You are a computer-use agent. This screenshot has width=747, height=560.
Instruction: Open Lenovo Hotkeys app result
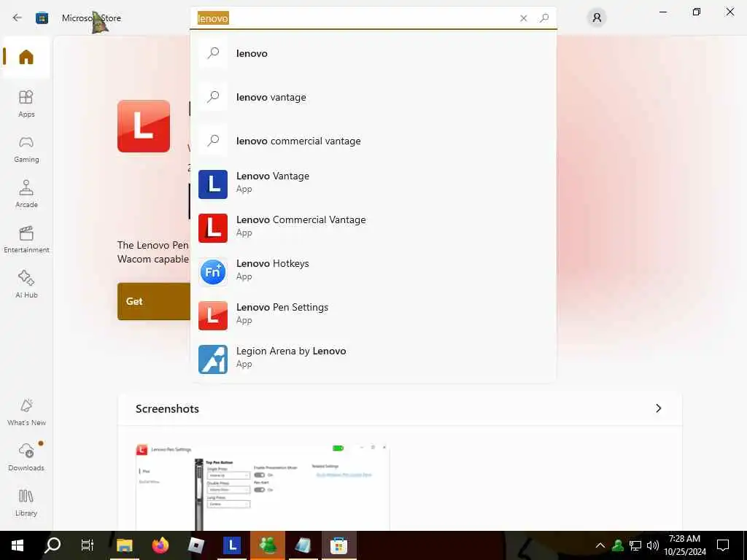coord(373,271)
